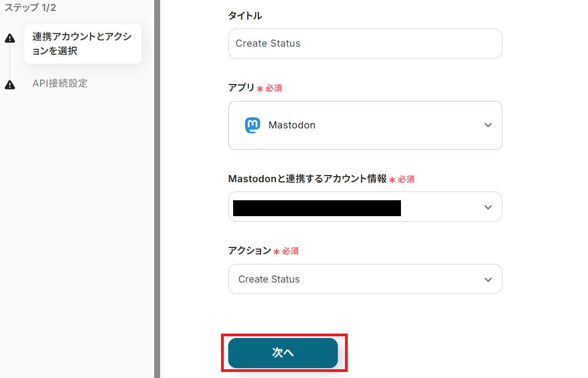
Task: Expand the アプリ dropdown chevron
Action: 488,125
